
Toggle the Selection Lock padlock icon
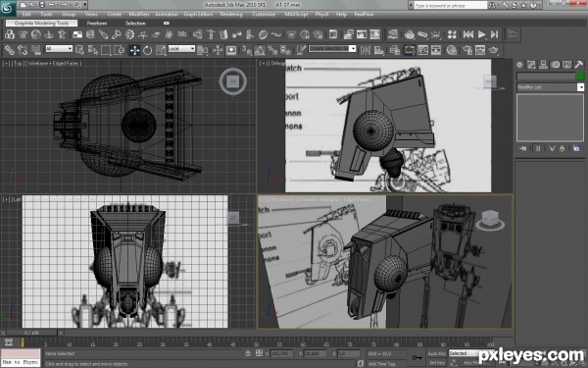[x=248, y=353]
